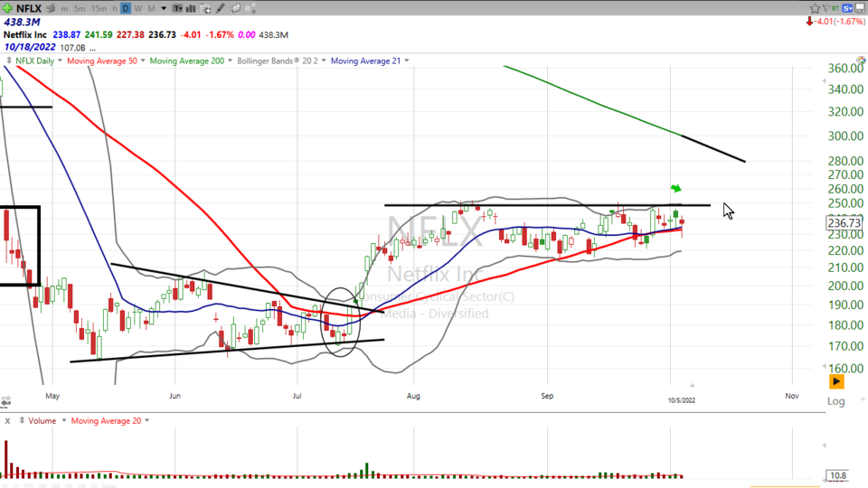This screenshot has height=488, width=868.
Task: Open the Moving Average 200 dropdown arrow
Action: 230,61
